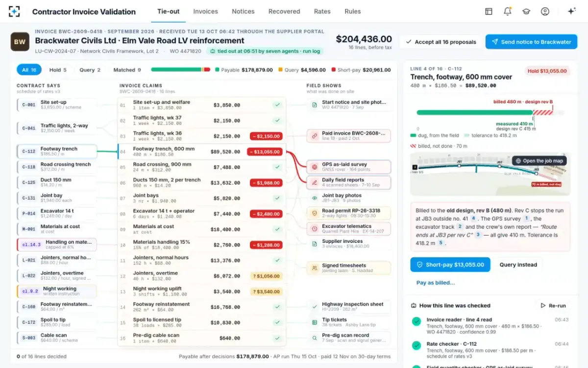
Task: Send notice to Brackwater
Action: pyautogui.click(x=531, y=42)
